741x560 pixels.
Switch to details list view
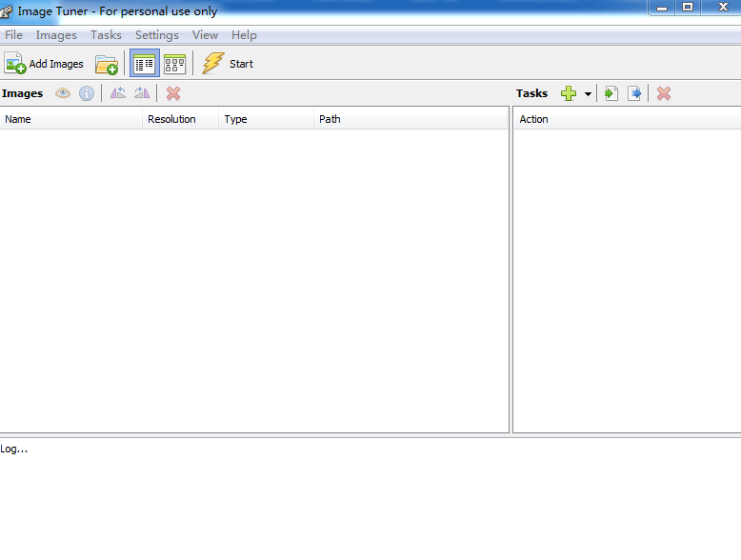pos(144,63)
